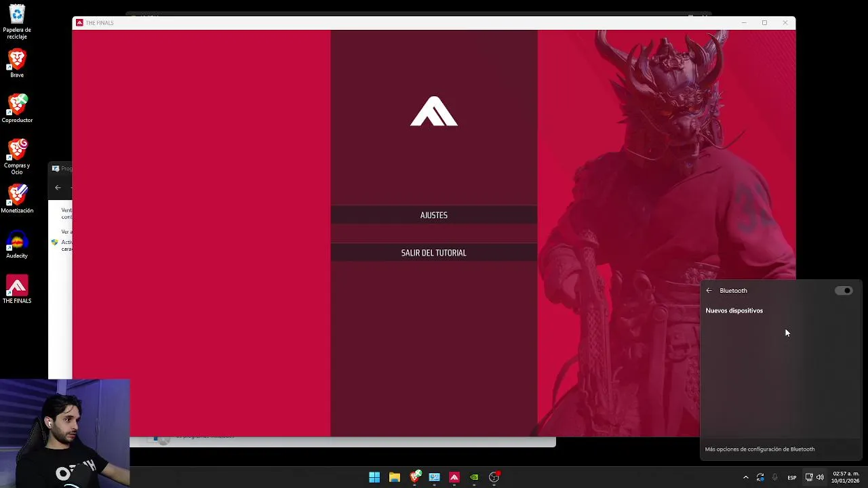
Task: Go back from the Bluetooth panel
Action: [709, 290]
